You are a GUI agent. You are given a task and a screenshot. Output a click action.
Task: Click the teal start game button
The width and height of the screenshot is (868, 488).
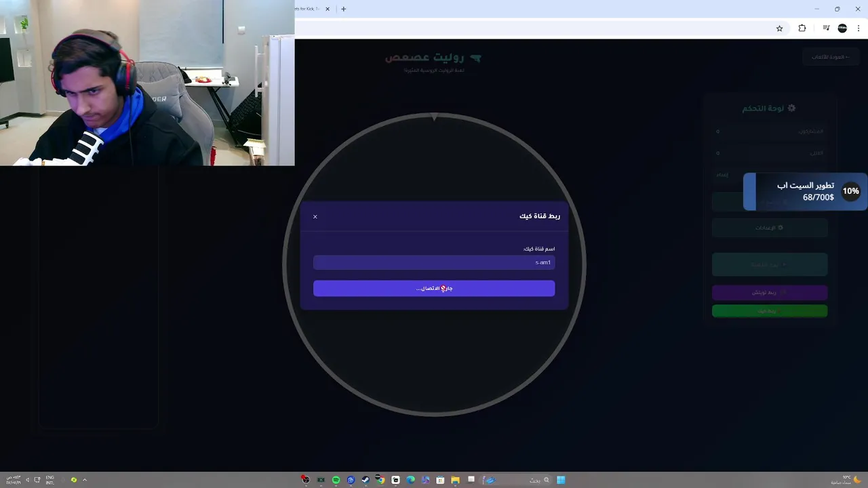(770, 264)
